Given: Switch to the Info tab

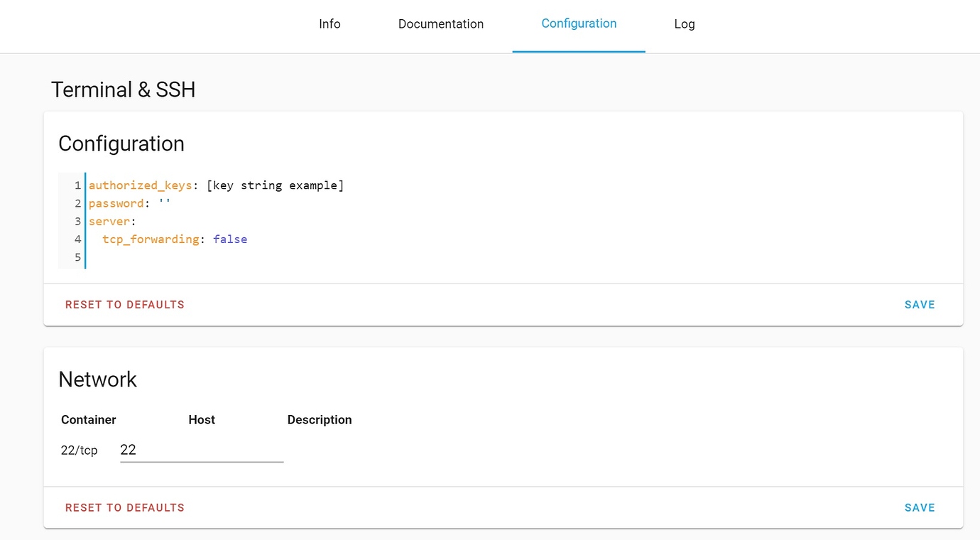Looking at the screenshot, I should 330,23.
